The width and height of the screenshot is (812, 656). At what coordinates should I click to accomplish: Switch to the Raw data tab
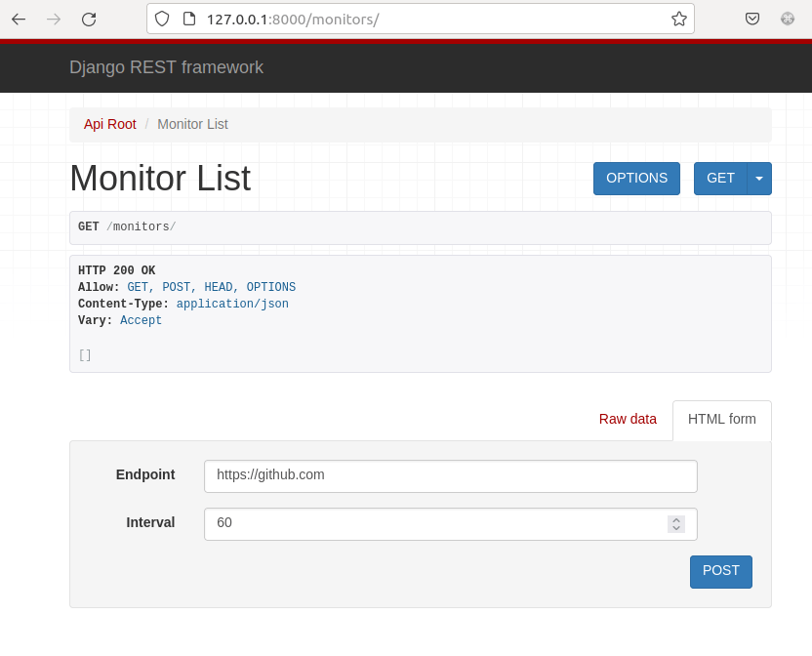[x=628, y=419]
